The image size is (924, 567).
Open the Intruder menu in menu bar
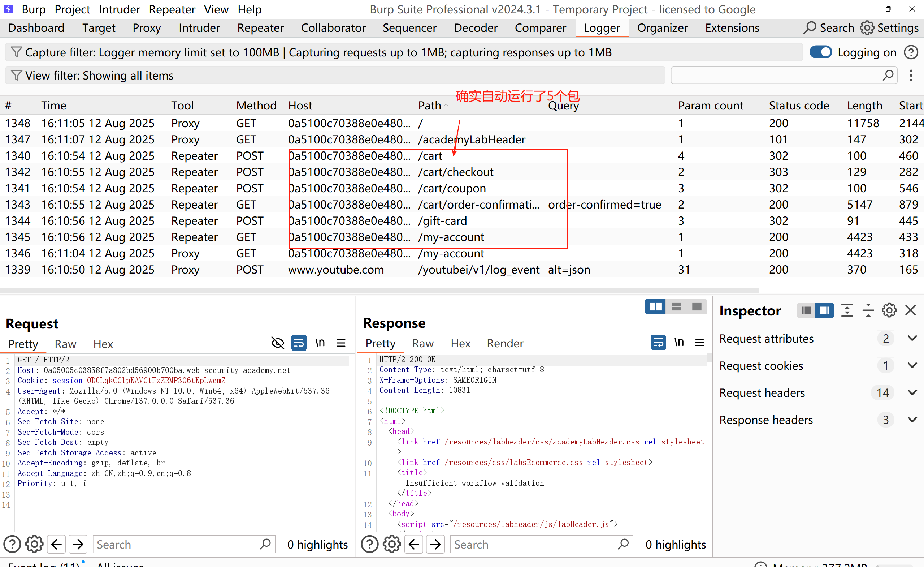[119, 9]
